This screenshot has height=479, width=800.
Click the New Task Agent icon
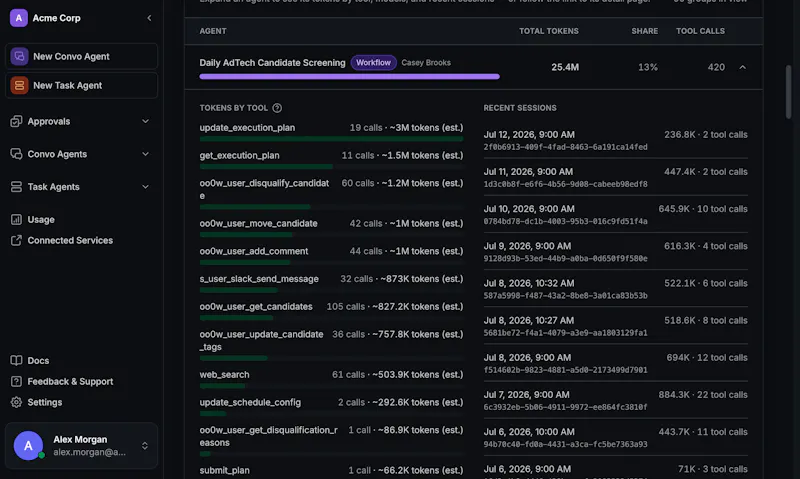click(x=19, y=85)
